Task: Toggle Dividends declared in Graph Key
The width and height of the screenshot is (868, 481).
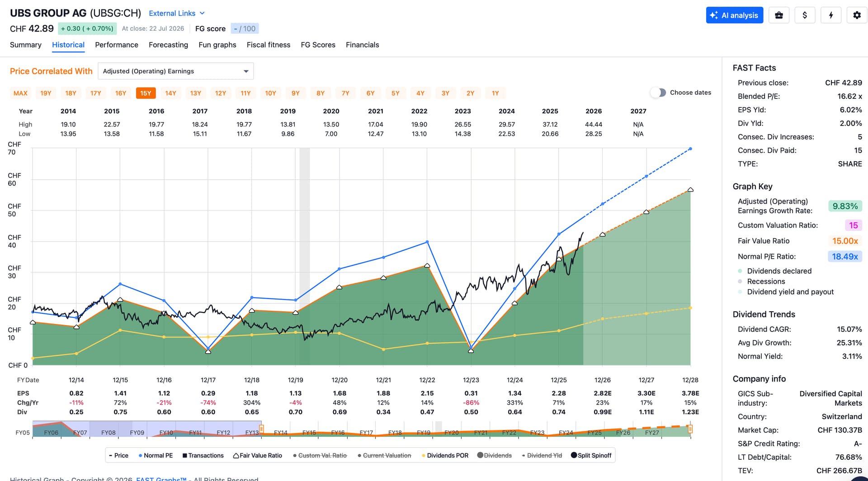Action: point(775,271)
